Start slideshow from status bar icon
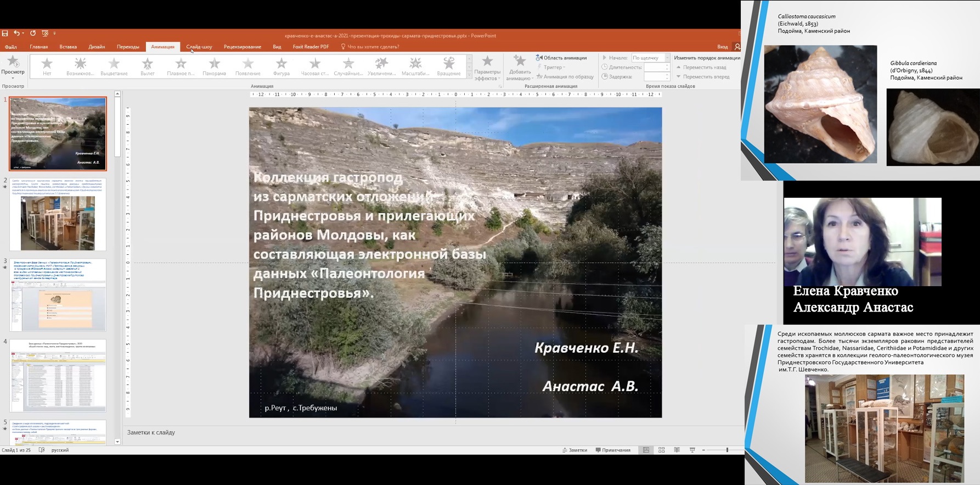The image size is (980, 485). 692,450
